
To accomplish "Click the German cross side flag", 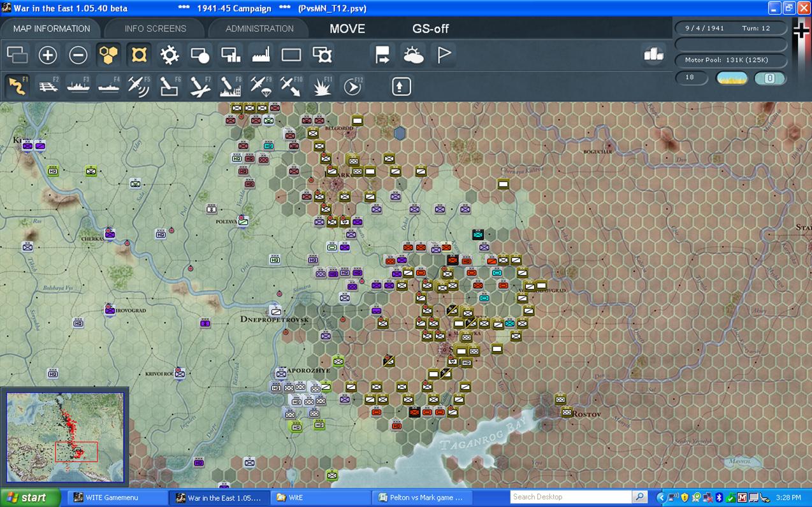I will [x=801, y=31].
